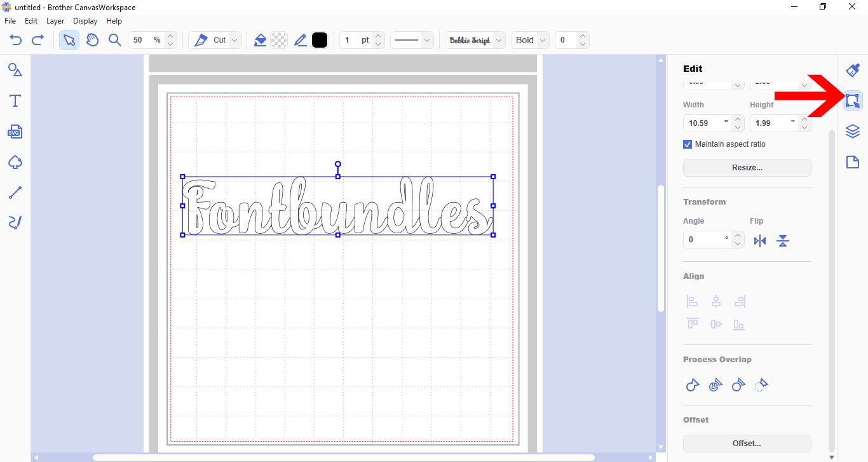This screenshot has width=868, height=462.
Task: Select the Text tool in left sidebar
Action: click(x=15, y=100)
